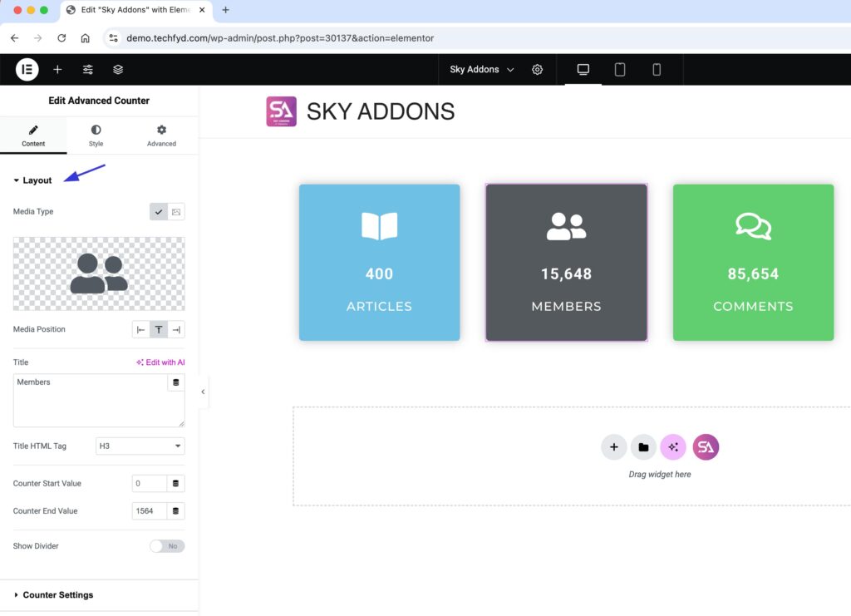Screen dimensions: 851x616
Task: Toggle the Show Divider switch
Action: tap(167, 546)
